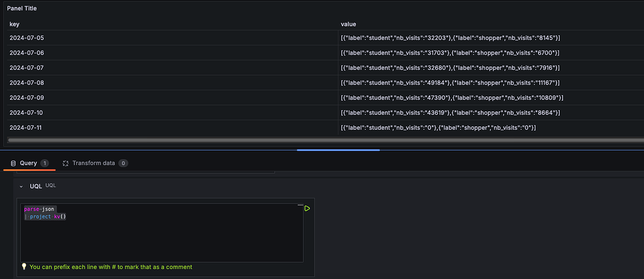The width and height of the screenshot is (644, 279).
Task: Click the transform icon beside Transform data
Action: pyautogui.click(x=65, y=163)
